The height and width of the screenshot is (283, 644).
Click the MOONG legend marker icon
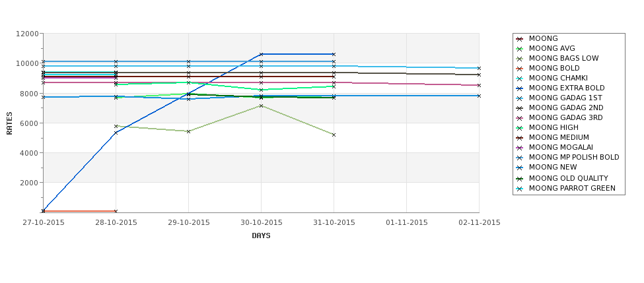(520, 39)
